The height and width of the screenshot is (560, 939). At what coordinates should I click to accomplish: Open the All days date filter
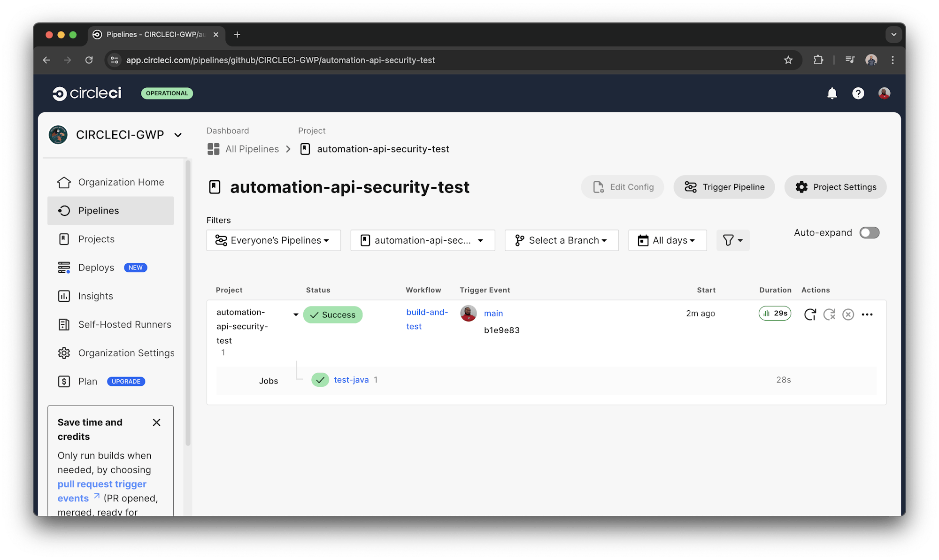pyautogui.click(x=667, y=240)
